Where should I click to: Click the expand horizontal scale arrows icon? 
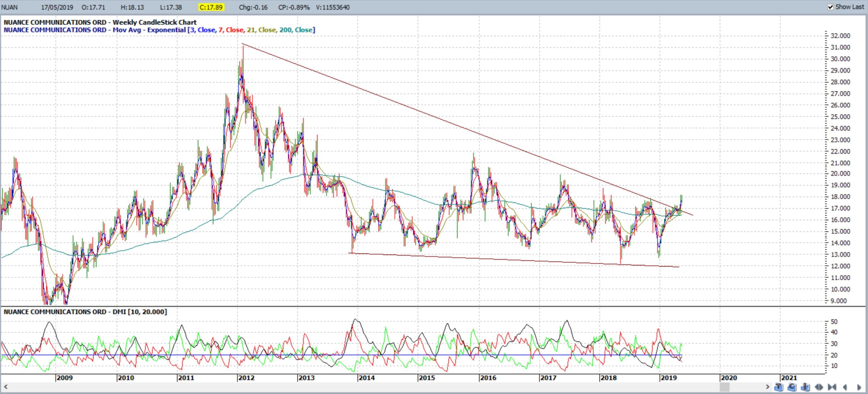819,387
